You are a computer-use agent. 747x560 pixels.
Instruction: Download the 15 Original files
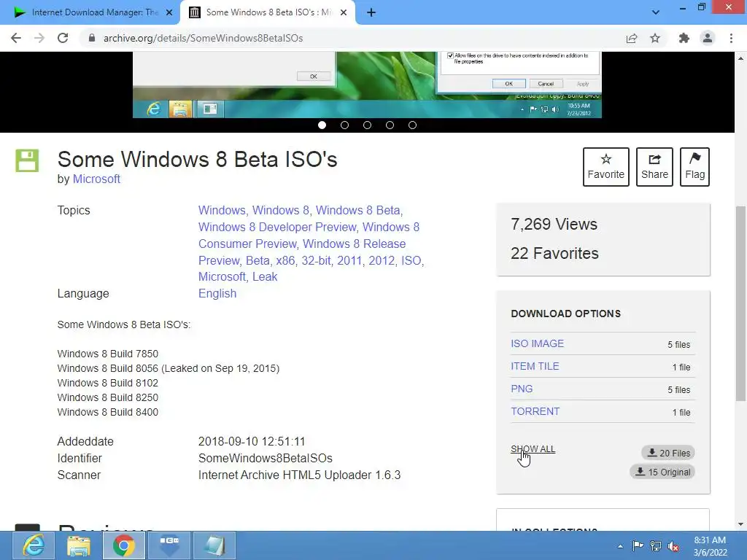pos(662,472)
